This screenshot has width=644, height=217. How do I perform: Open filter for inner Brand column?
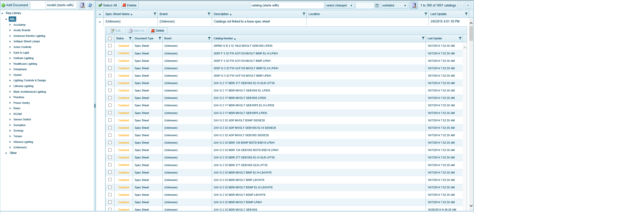coord(209,39)
